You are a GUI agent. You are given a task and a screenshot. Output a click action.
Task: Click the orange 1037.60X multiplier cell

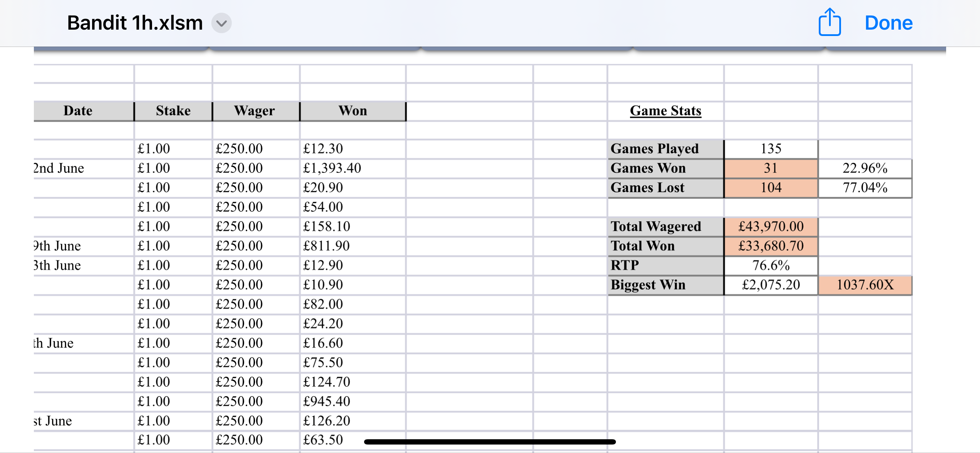[865, 285]
